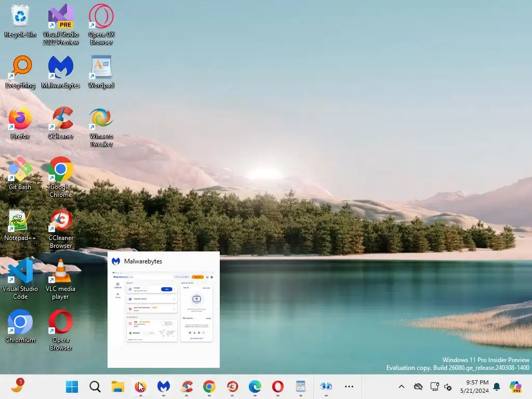The height and width of the screenshot is (399, 532).
Task: Open Microsoft Edge from the taskbar
Action: tap(255, 387)
